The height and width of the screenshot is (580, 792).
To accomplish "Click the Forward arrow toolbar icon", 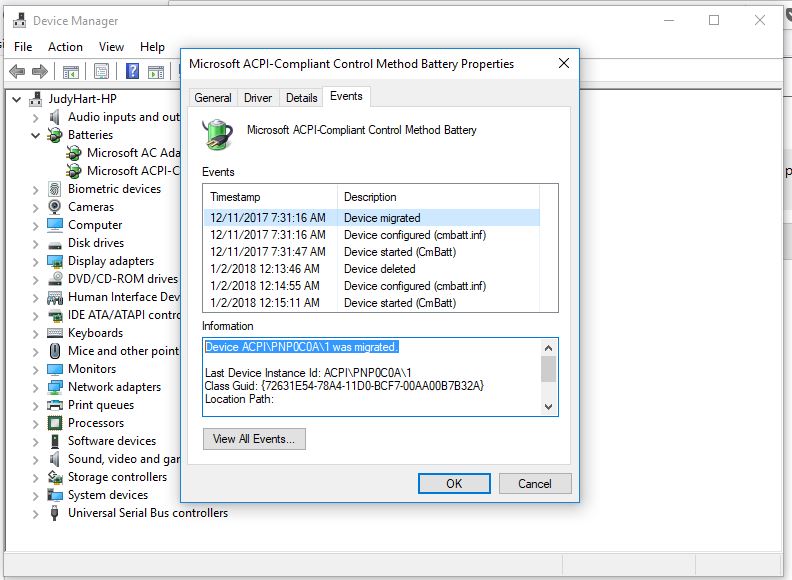I will pos(40,72).
